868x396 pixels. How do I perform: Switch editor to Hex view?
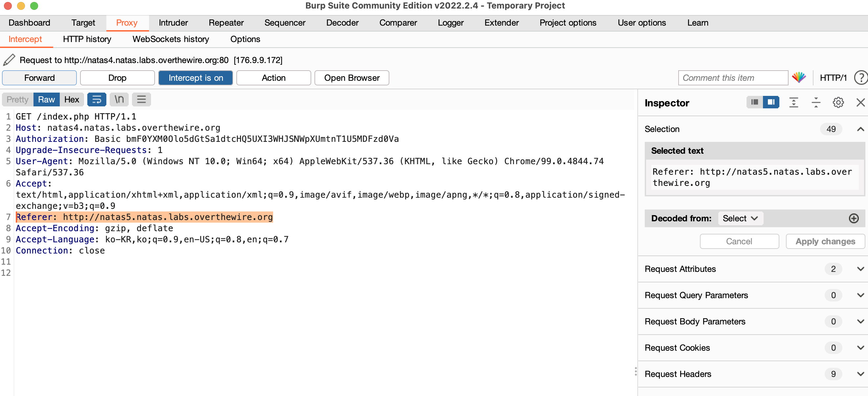point(72,99)
